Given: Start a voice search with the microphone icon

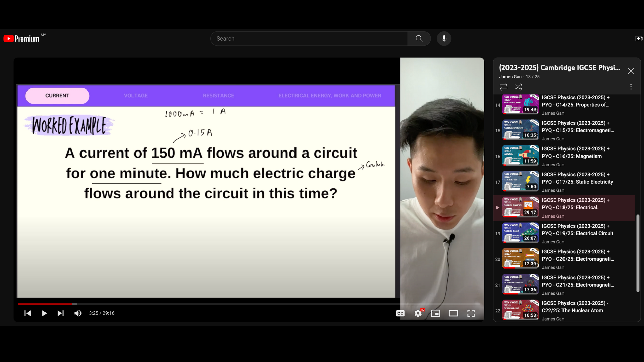Looking at the screenshot, I should 444,38.
